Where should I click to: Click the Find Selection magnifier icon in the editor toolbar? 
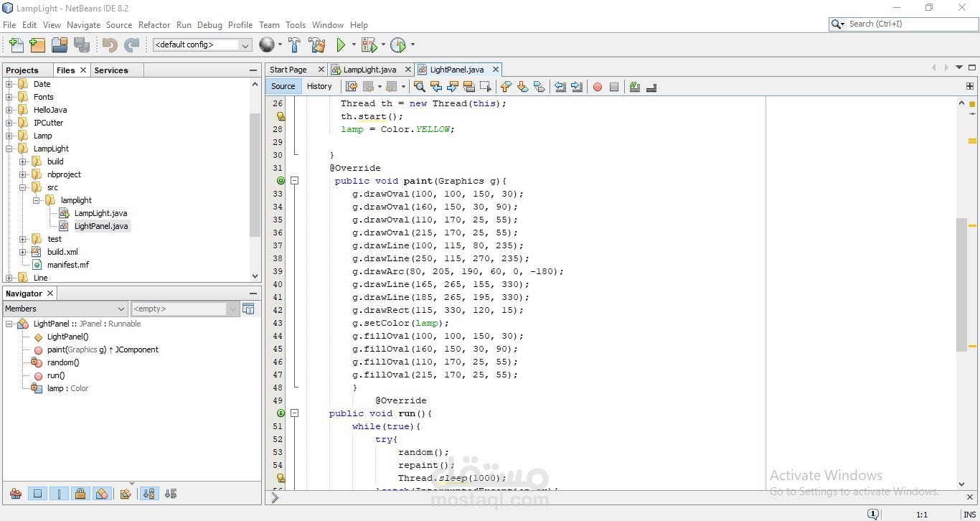click(x=420, y=87)
